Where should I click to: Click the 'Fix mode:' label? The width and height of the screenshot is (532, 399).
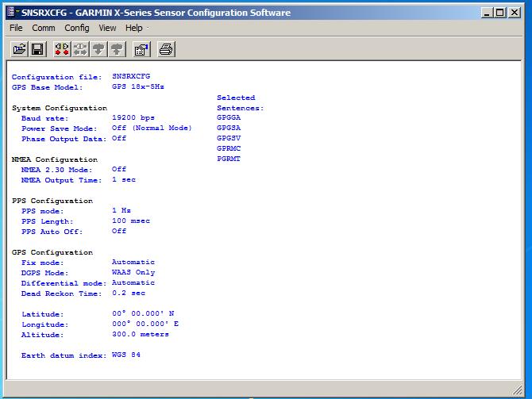point(42,263)
